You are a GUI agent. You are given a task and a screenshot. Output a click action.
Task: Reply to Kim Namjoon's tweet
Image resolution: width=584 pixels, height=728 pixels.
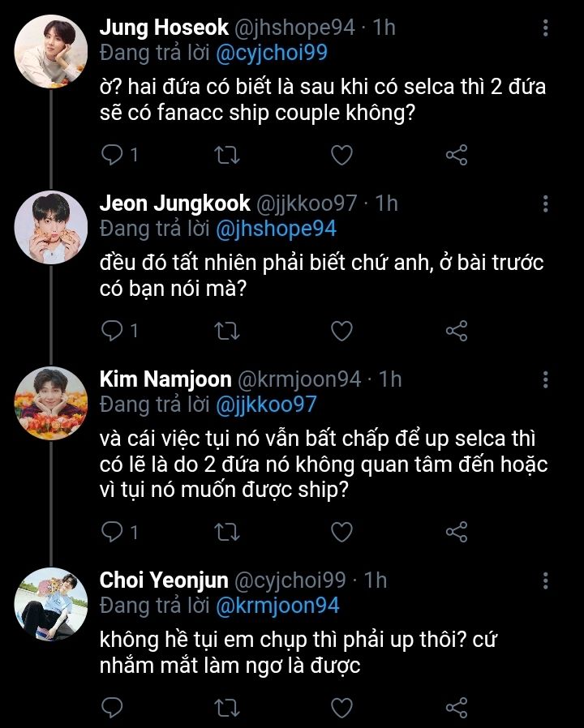112,531
